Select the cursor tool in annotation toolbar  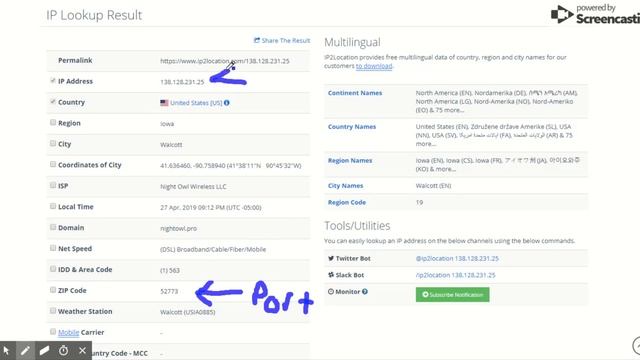point(6,351)
